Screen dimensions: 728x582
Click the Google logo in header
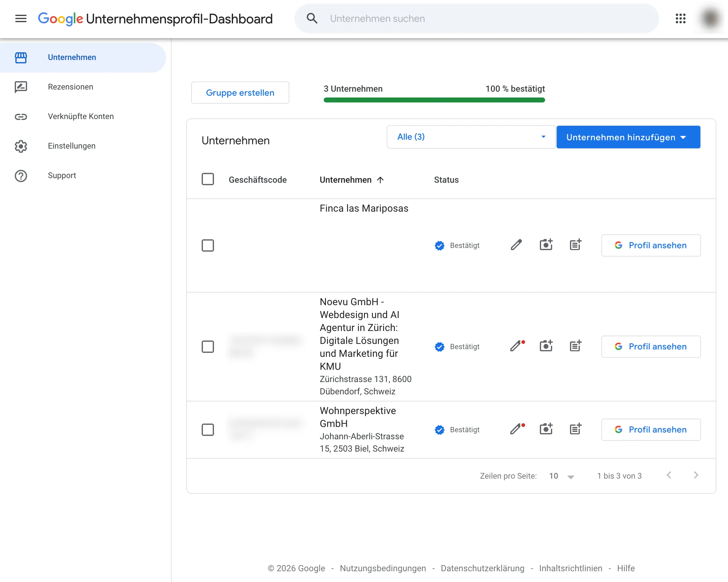point(61,18)
